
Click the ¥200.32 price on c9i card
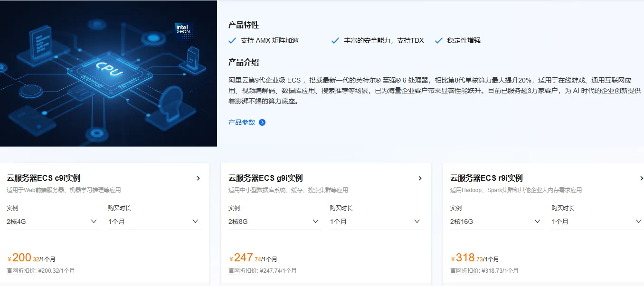31,258
